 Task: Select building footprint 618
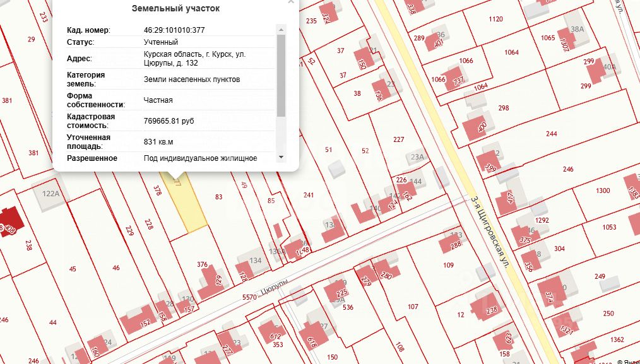point(312,336)
